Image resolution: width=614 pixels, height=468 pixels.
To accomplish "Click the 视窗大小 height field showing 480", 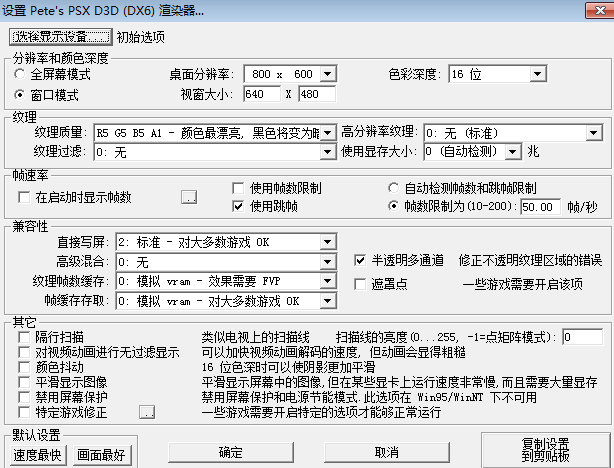I will tap(317, 94).
